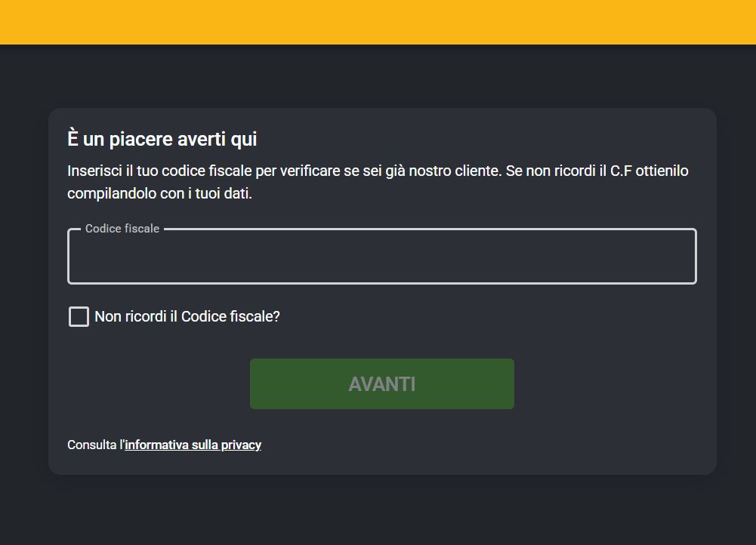Image resolution: width=756 pixels, height=545 pixels.
Task: Click the green AVANTI submit button
Action: pyautogui.click(x=381, y=383)
